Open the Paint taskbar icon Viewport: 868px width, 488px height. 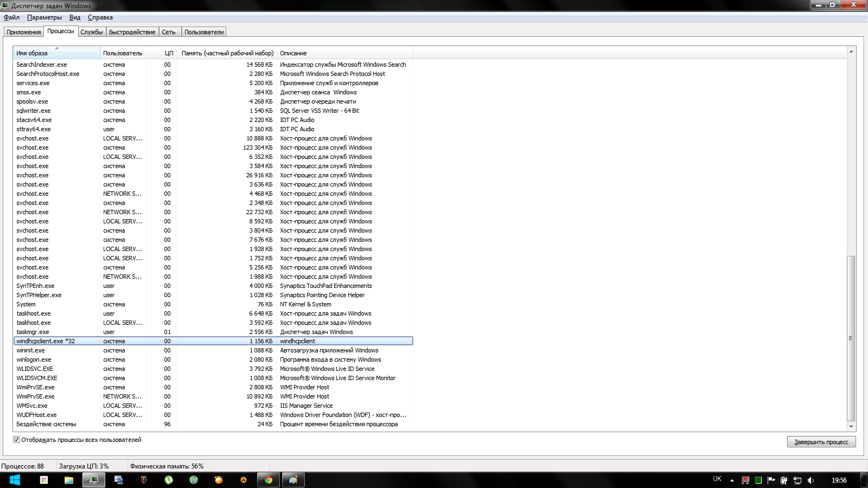pos(293,480)
